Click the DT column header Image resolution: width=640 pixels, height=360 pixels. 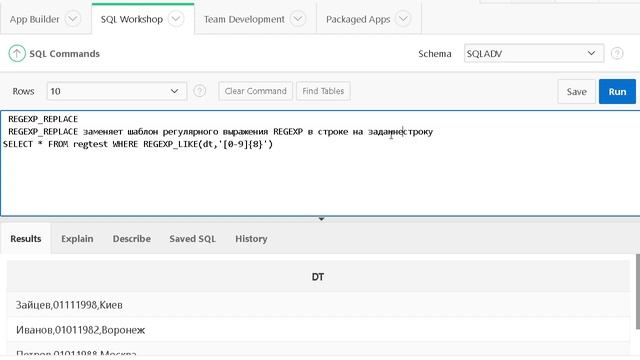click(318, 277)
